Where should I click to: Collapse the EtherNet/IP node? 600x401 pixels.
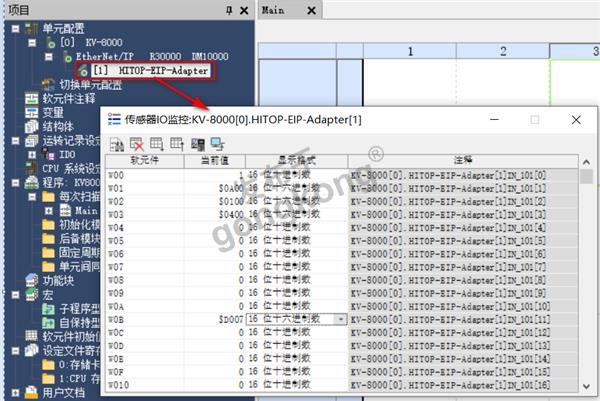(49, 57)
